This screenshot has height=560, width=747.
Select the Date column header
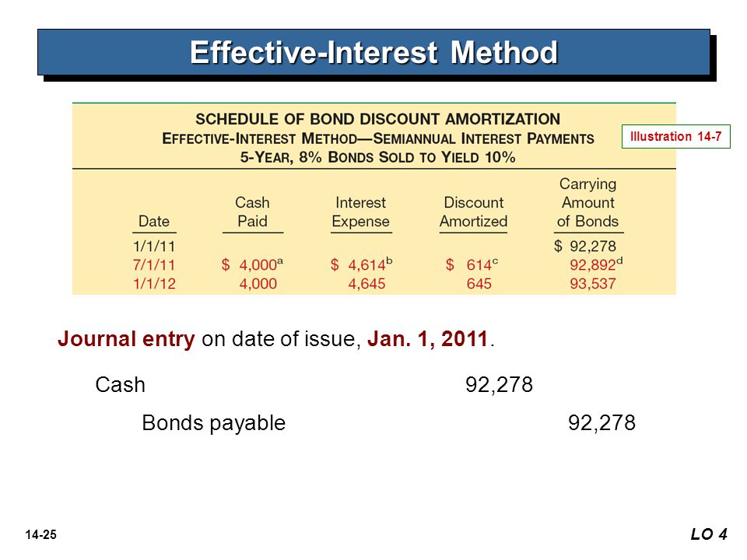click(154, 222)
